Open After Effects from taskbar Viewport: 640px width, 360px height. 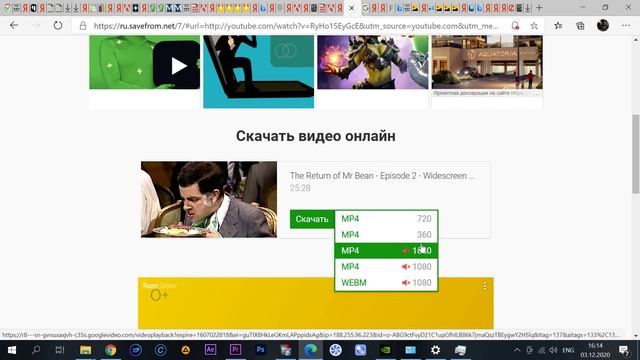(210, 350)
